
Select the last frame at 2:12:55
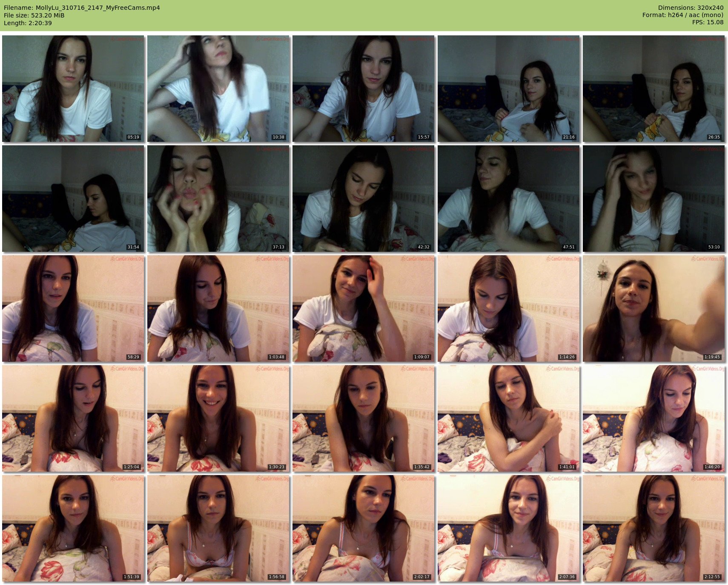coord(654,528)
